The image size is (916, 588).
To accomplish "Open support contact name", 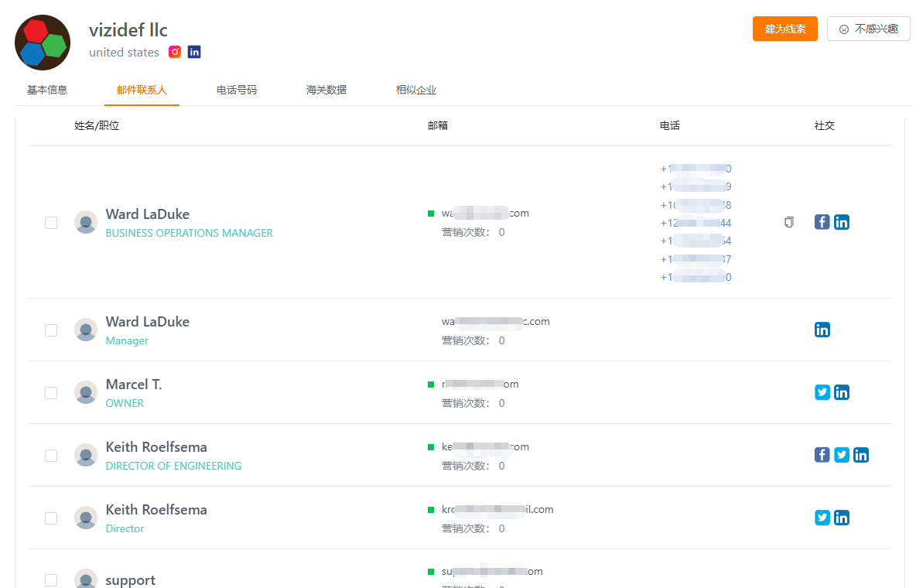I will pos(130,579).
